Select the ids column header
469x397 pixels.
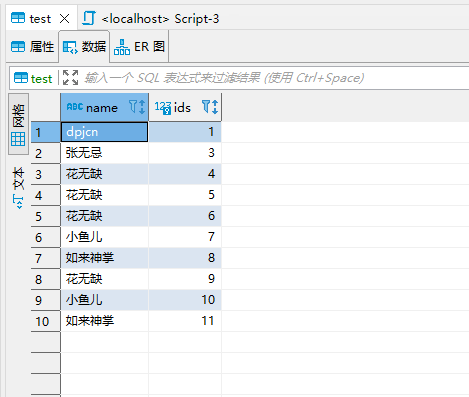point(185,107)
